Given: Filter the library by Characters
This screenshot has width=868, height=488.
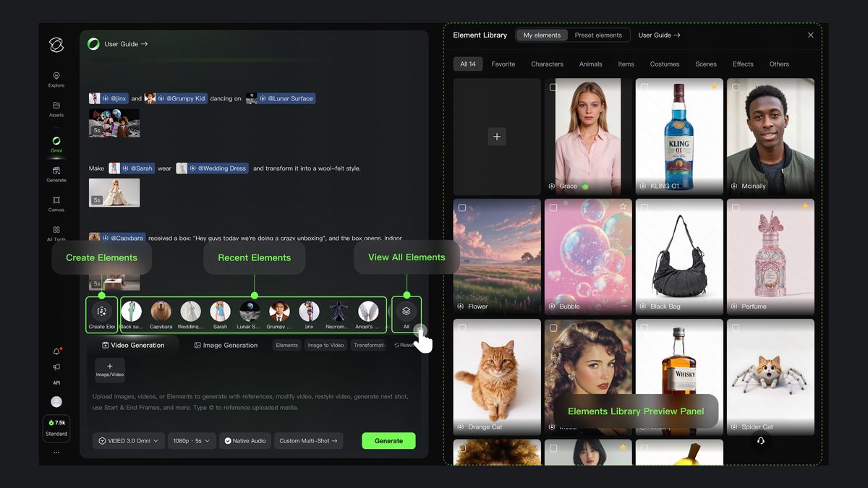Looking at the screenshot, I should pyautogui.click(x=547, y=64).
